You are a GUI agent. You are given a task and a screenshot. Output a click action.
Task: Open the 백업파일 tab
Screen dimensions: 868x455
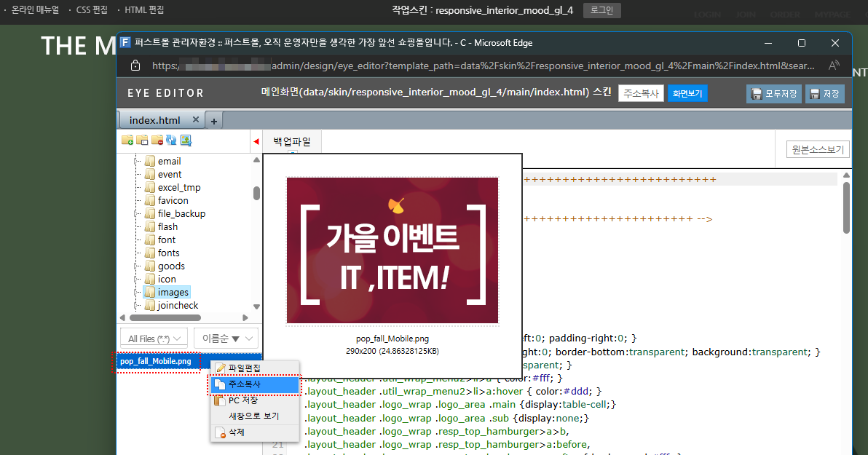point(292,142)
